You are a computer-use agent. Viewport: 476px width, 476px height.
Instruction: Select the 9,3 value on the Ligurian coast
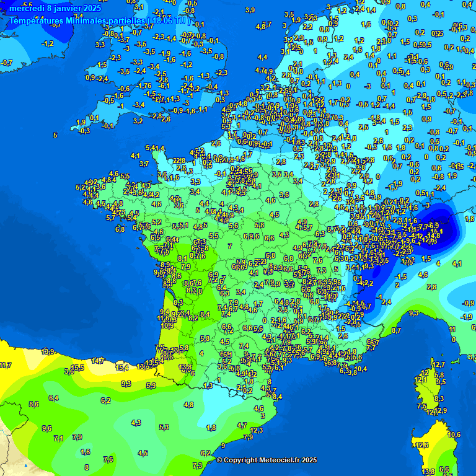(414, 313)
